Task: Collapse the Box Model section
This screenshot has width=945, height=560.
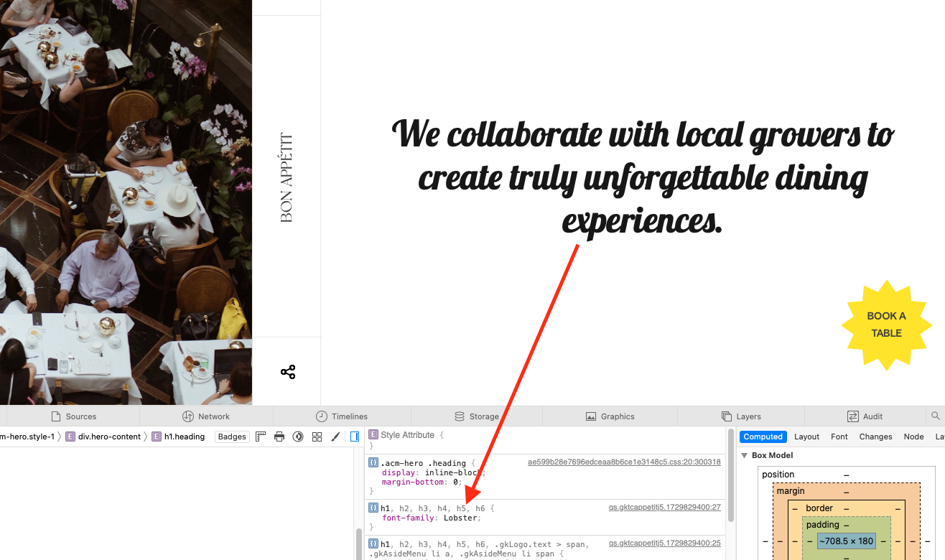Action: pos(744,455)
